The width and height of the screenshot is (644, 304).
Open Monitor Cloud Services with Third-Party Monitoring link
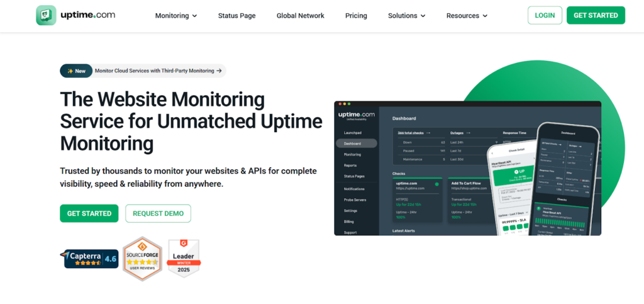pyautogui.click(x=155, y=70)
